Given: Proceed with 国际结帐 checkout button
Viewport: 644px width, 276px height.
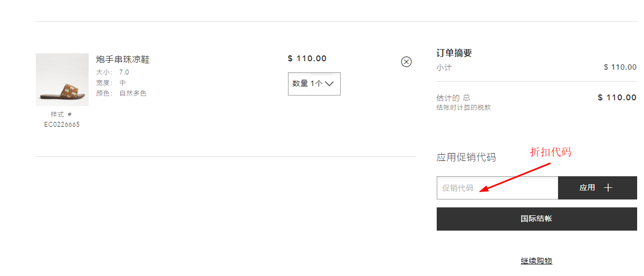Looking at the screenshot, I should tap(536, 218).
